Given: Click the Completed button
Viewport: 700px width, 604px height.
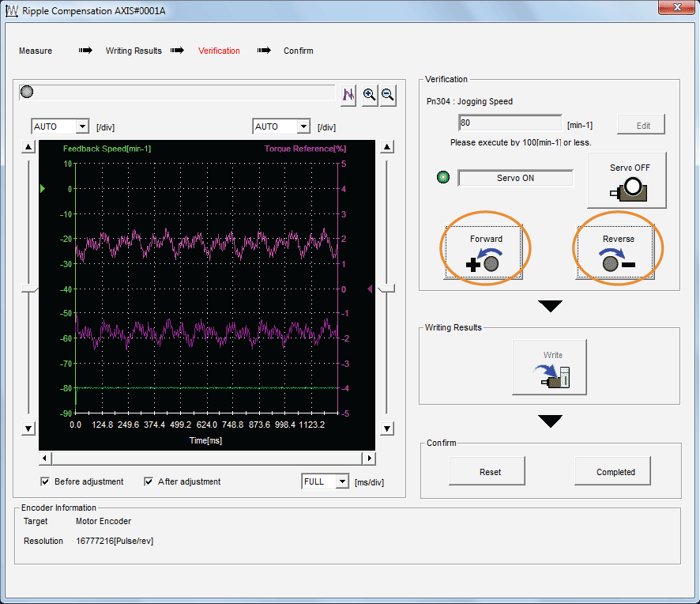Looking at the screenshot, I should [615, 472].
